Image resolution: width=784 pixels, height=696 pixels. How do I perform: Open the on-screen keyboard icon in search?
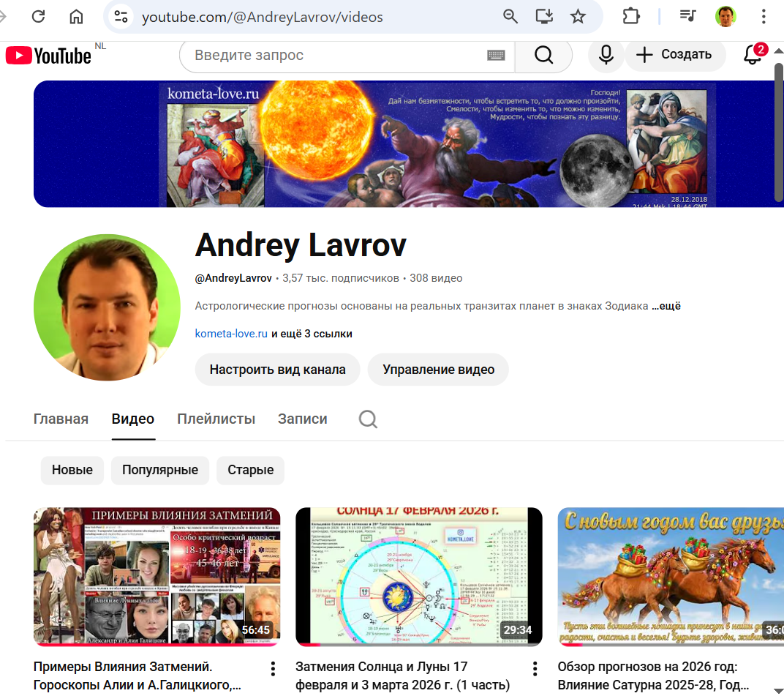tap(496, 56)
